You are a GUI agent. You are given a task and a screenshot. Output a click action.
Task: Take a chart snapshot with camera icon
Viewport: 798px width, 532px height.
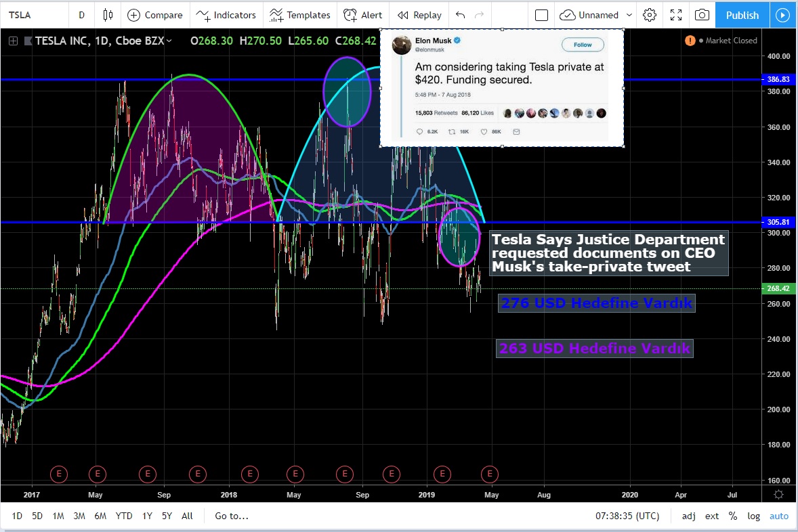[x=702, y=15]
